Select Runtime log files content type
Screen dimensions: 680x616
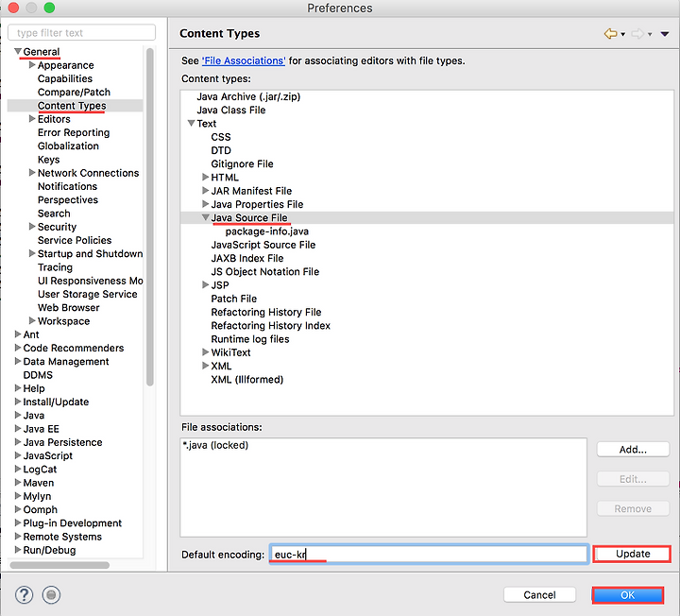tap(249, 339)
